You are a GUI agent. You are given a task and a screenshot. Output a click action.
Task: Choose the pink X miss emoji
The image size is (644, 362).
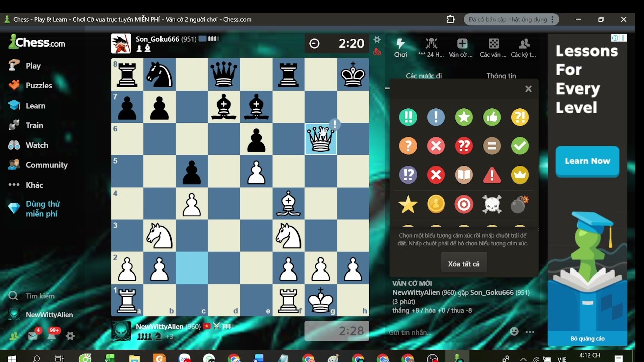coord(436,146)
